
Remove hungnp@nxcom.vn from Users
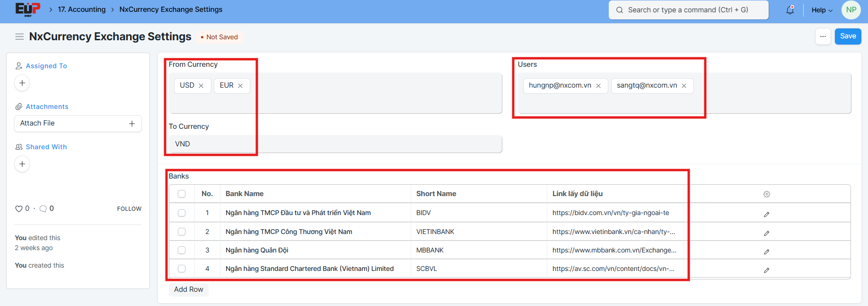[598, 86]
